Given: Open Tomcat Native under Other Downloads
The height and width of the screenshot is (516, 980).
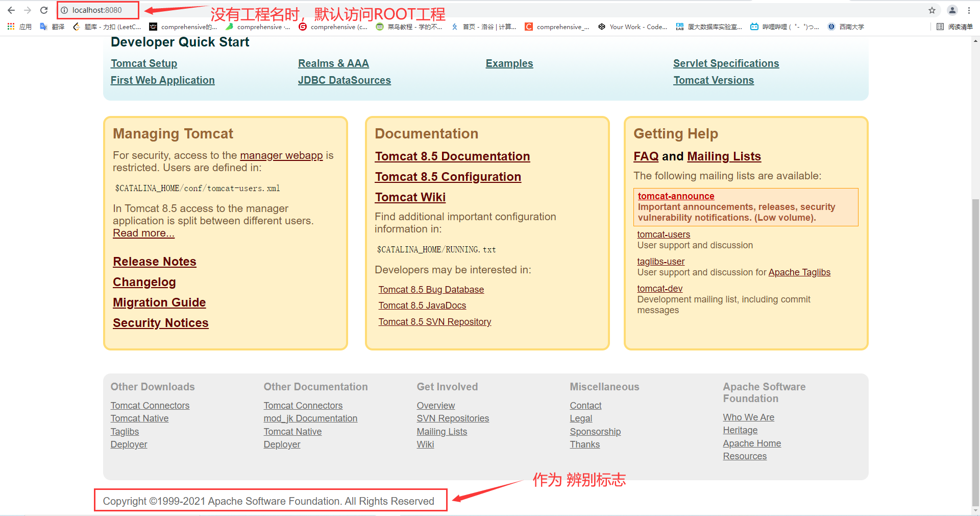Looking at the screenshot, I should pos(140,418).
